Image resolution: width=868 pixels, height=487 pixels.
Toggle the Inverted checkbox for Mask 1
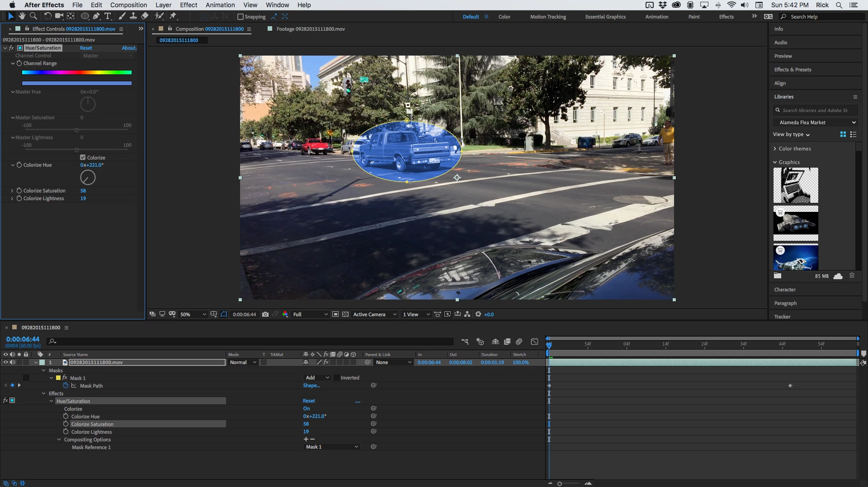[336, 378]
